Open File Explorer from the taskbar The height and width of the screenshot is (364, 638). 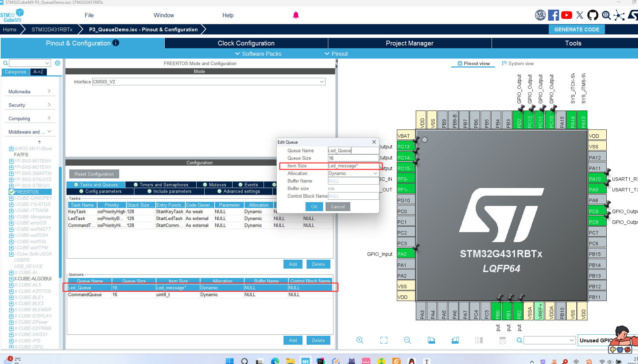point(290,361)
